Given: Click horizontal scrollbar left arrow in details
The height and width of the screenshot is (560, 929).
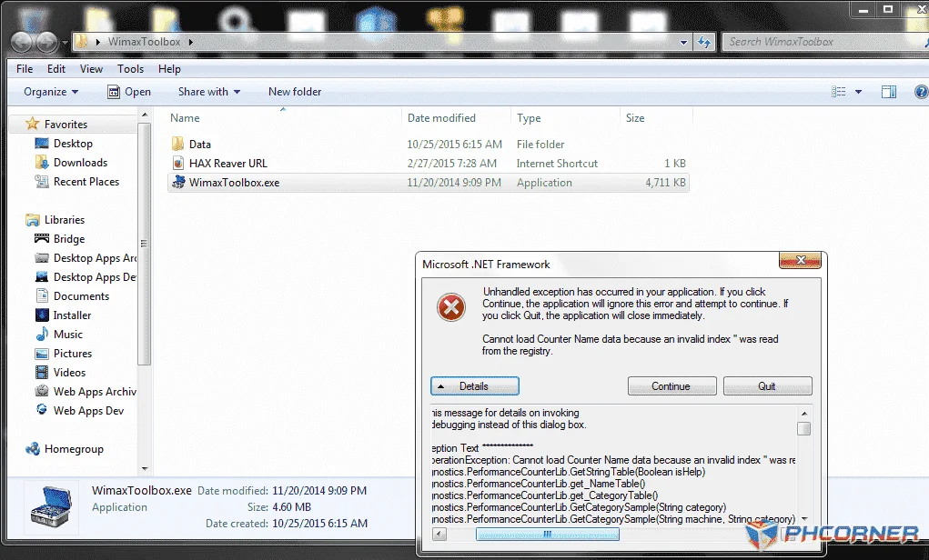Looking at the screenshot, I should coord(439,535).
